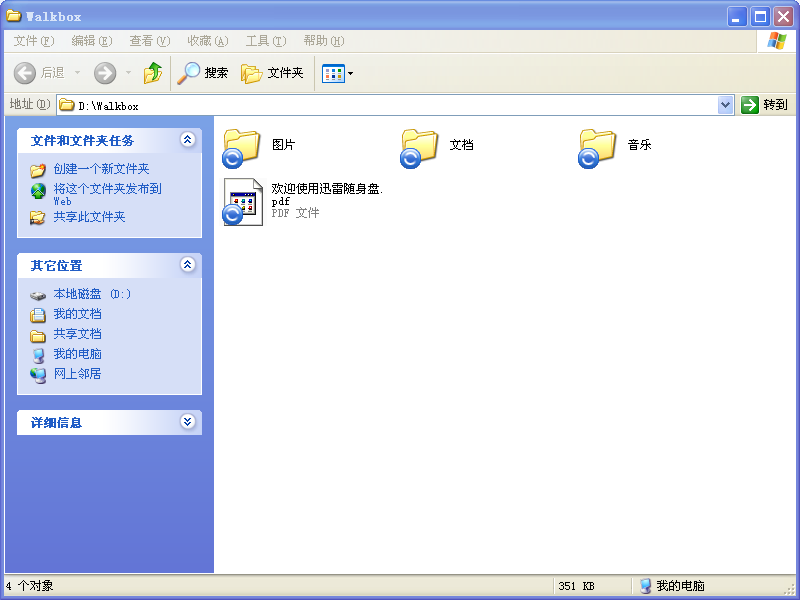This screenshot has width=800, height=600.
Task: Select the 音乐 folder icon
Action: click(x=597, y=148)
